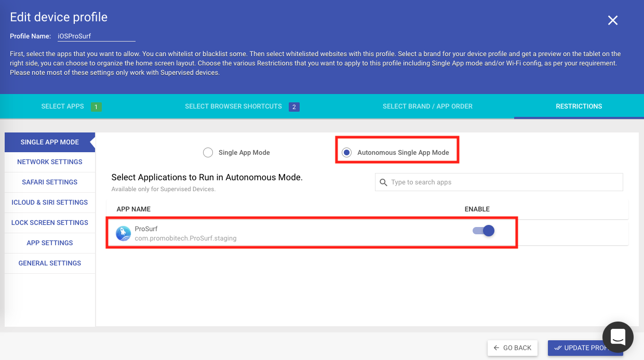Click the App Name column header
The width and height of the screenshot is (644, 360).
[x=133, y=209]
